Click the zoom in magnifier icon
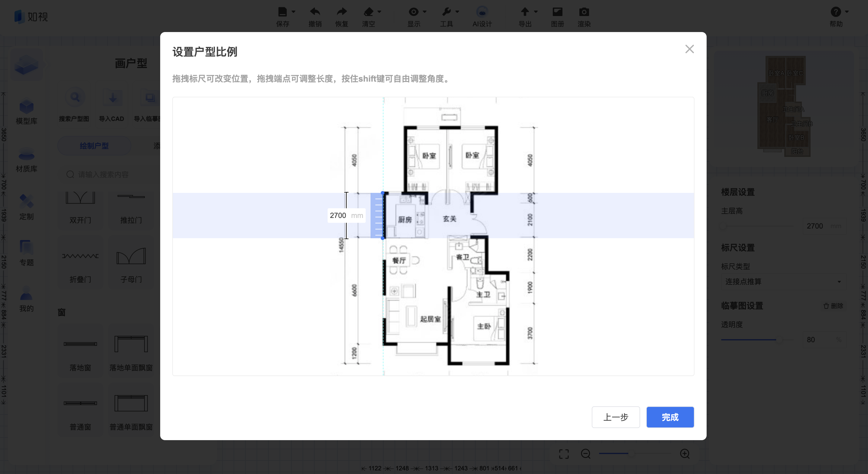The height and width of the screenshot is (474, 868). (x=684, y=454)
